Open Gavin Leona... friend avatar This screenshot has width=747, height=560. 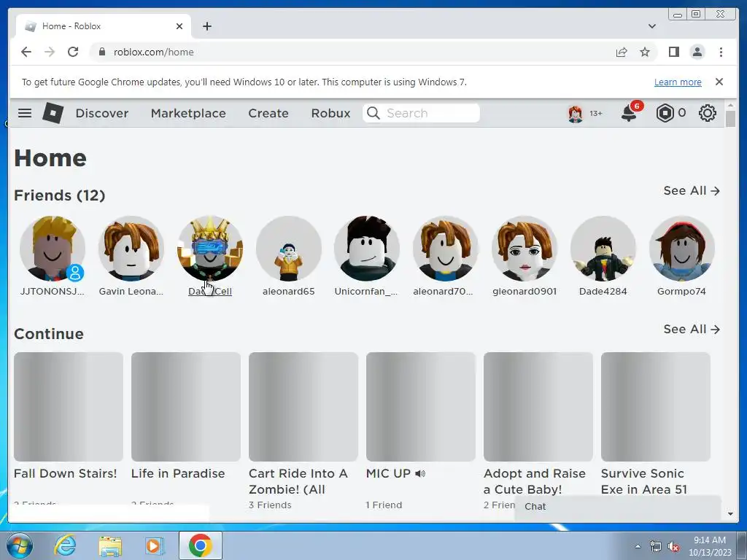pyautogui.click(x=131, y=249)
